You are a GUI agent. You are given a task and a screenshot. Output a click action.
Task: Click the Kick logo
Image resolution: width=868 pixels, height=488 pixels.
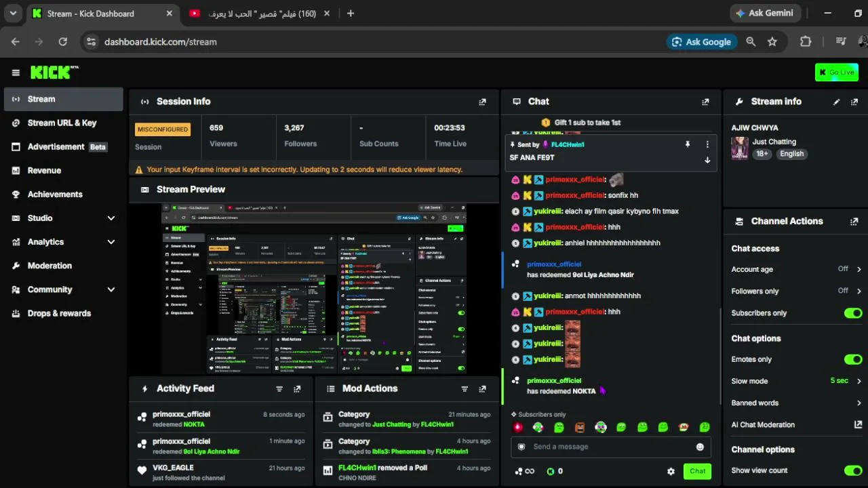[x=54, y=72]
